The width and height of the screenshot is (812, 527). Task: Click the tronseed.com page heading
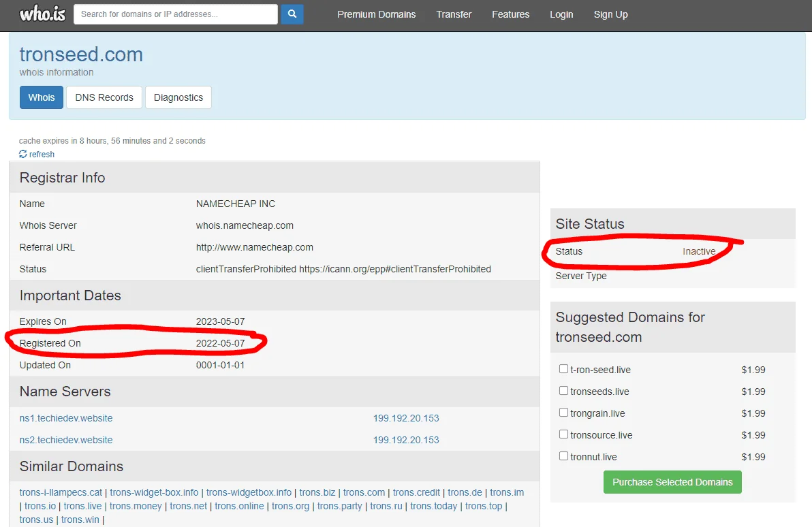[81, 54]
